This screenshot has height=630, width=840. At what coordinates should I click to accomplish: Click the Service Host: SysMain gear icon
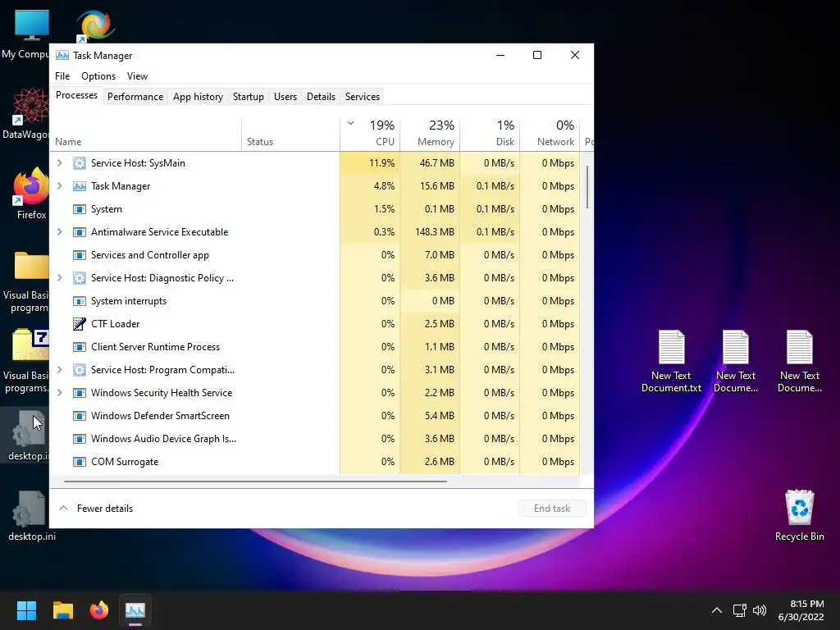click(x=80, y=163)
